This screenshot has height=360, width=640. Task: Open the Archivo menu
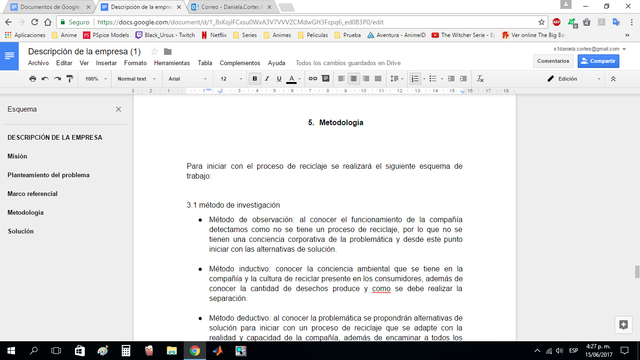[38, 63]
